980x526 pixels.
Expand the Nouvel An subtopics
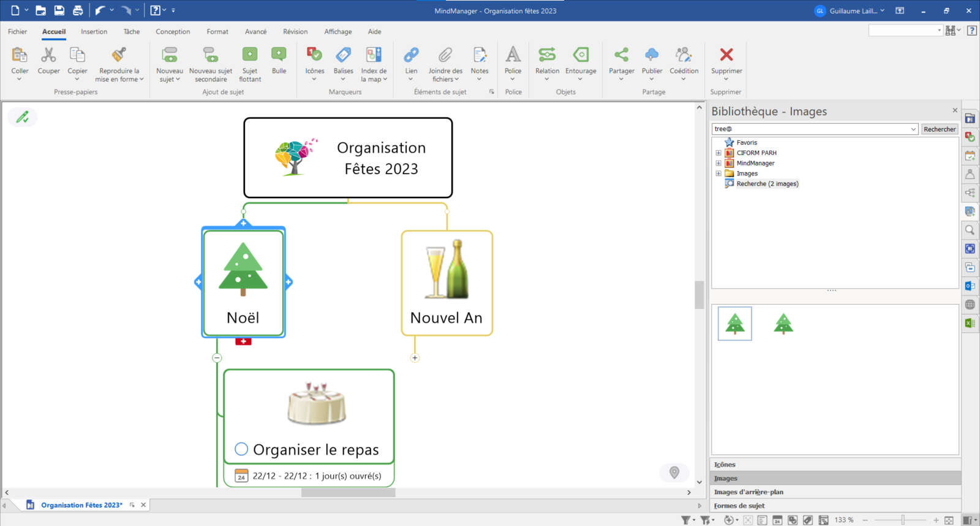coord(415,358)
